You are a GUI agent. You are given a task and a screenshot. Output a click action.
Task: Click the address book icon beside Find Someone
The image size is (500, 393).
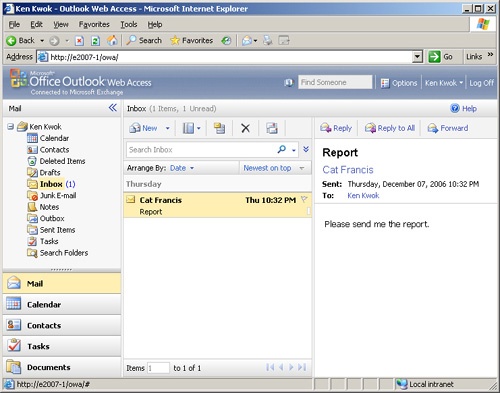[x=289, y=82]
